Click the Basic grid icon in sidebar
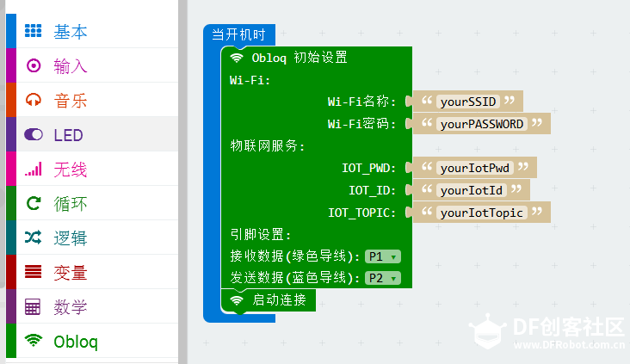The width and height of the screenshot is (630, 364). (x=34, y=32)
